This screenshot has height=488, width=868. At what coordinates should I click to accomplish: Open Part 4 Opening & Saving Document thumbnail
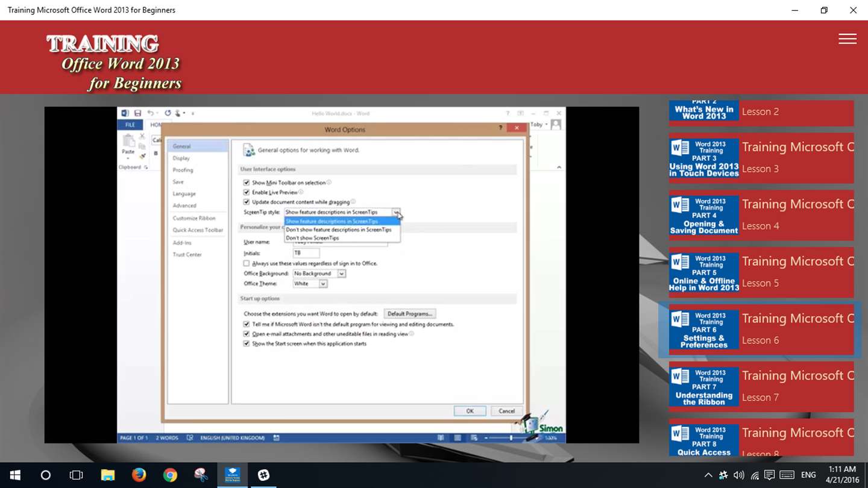tap(704, 216)
